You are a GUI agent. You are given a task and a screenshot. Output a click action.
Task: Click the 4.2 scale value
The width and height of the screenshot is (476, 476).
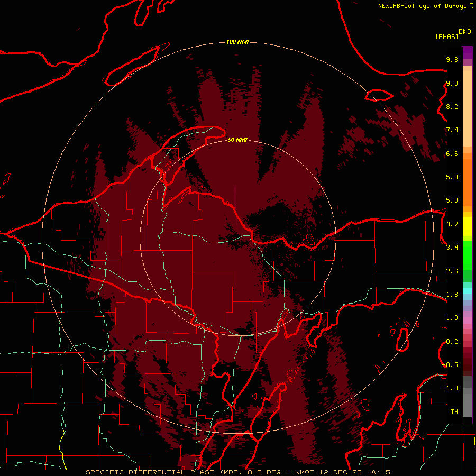[x=452, y=224]
